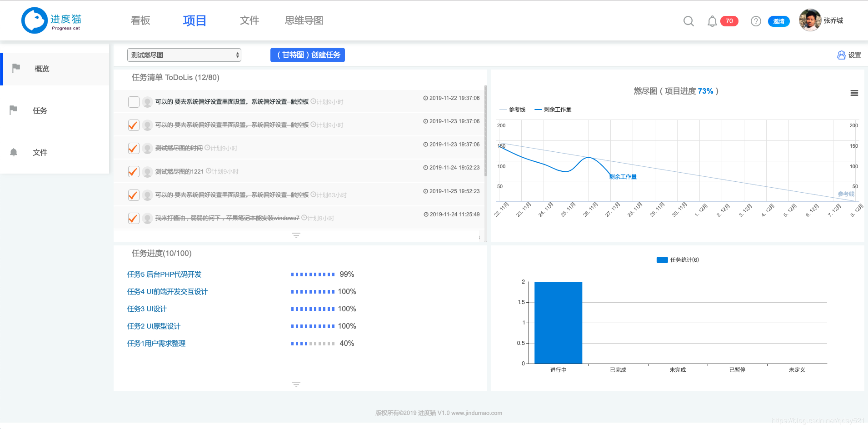The height and width of the screenshot is (429, 868).
Task: Click the 73% project progress text
Action: coord(705,91)
